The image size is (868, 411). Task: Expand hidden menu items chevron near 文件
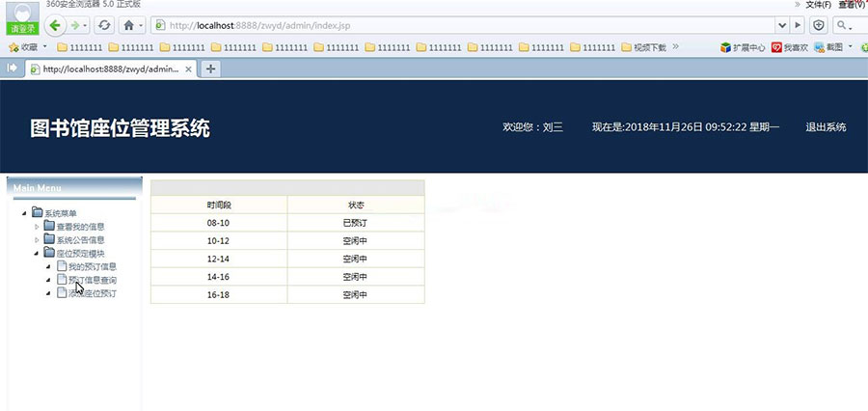pyautogui.click(x=798, y=5)
